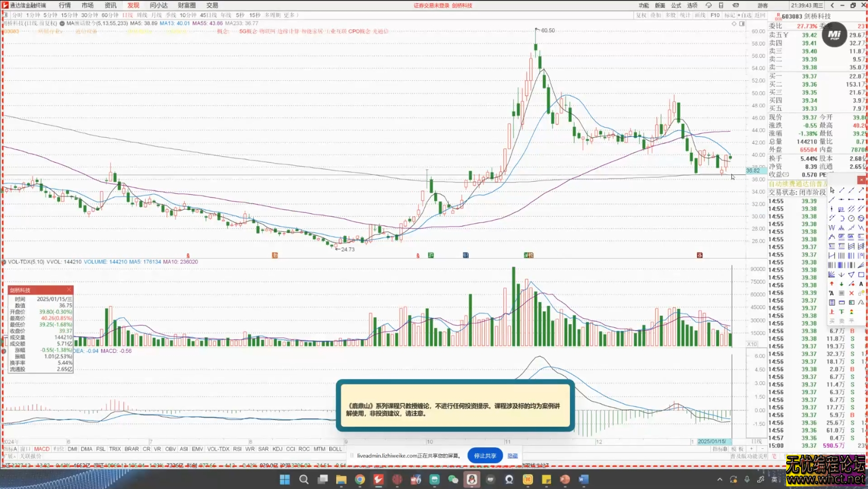This screenshot has width=868, height=489.
Task: Select the 周线 weekly period tab
Action: 142,15
